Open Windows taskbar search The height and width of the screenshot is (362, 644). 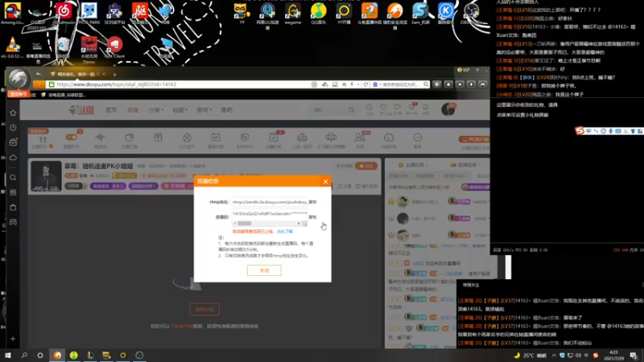[24, 355]
